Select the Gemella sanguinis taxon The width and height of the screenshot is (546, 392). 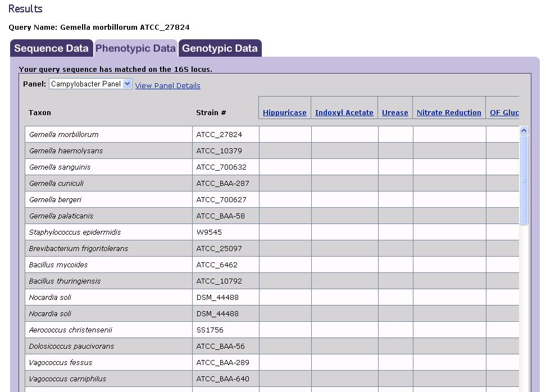coord(60,167)
